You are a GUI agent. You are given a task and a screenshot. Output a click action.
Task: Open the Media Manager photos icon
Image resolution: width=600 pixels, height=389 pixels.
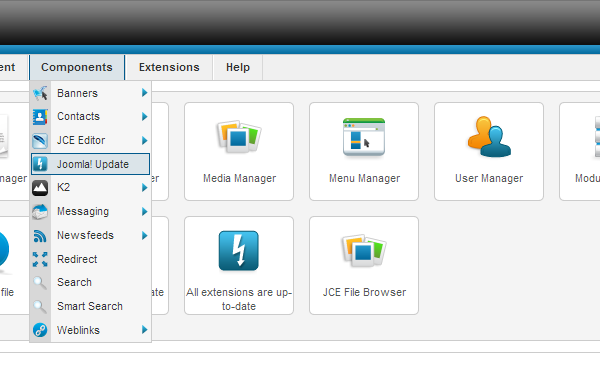click(239, 137)
